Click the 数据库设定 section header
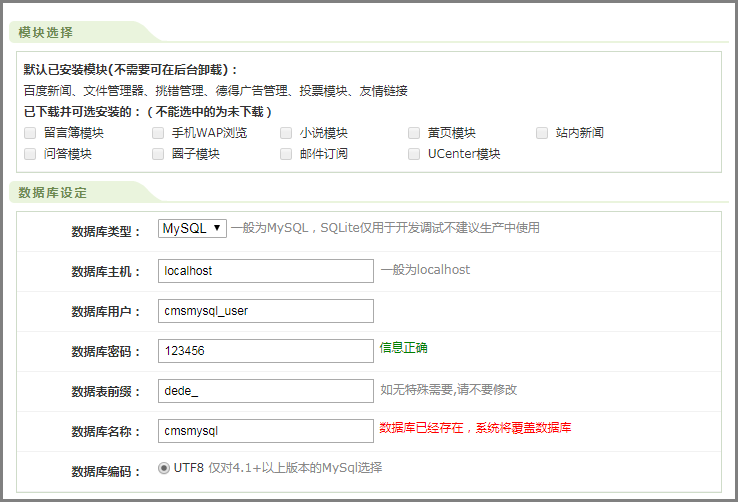The image size is (738, 502). [53, 192]
